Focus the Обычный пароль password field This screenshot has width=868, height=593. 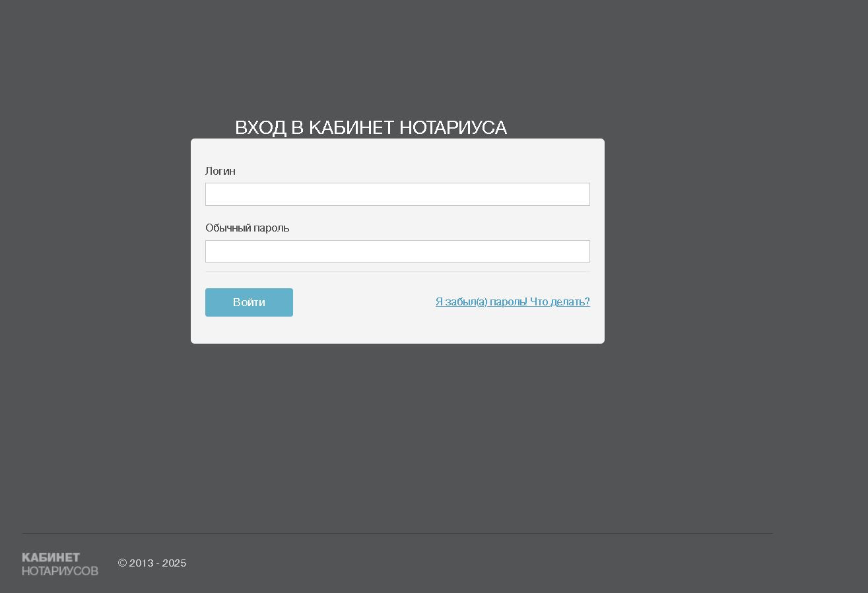397,251
